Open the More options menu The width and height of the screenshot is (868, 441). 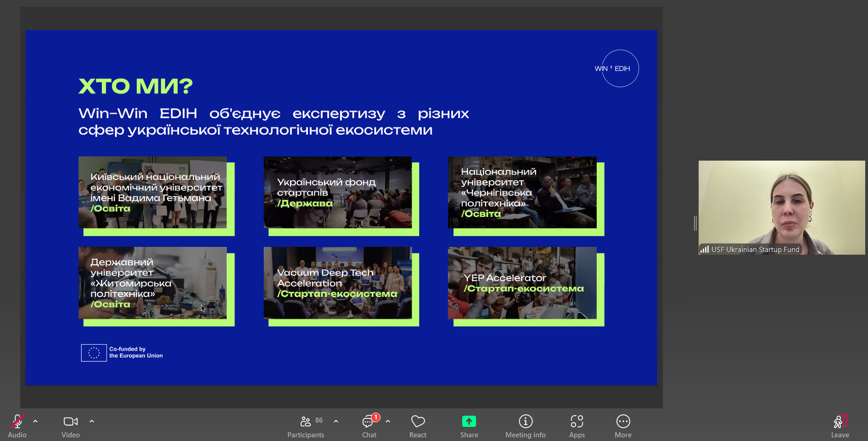click(x=623, y=426)
